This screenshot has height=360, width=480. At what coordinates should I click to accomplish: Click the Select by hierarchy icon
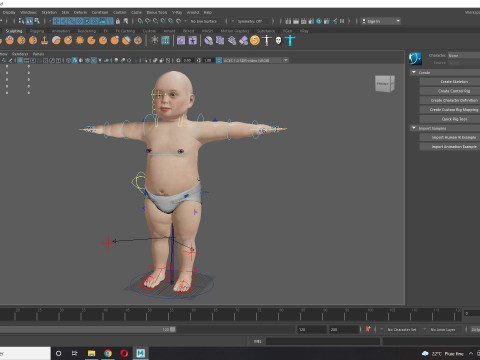(x=21, y=21)
